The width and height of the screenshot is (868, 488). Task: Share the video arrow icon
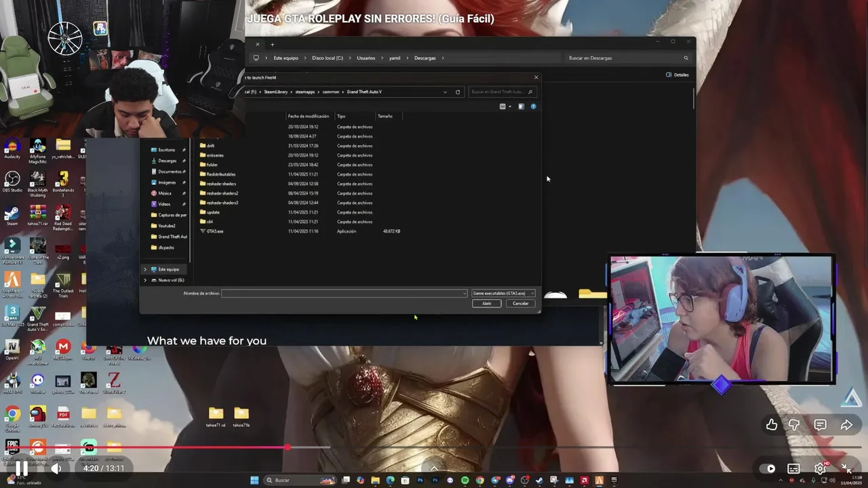pyautogui.click(x=846, y=425)
